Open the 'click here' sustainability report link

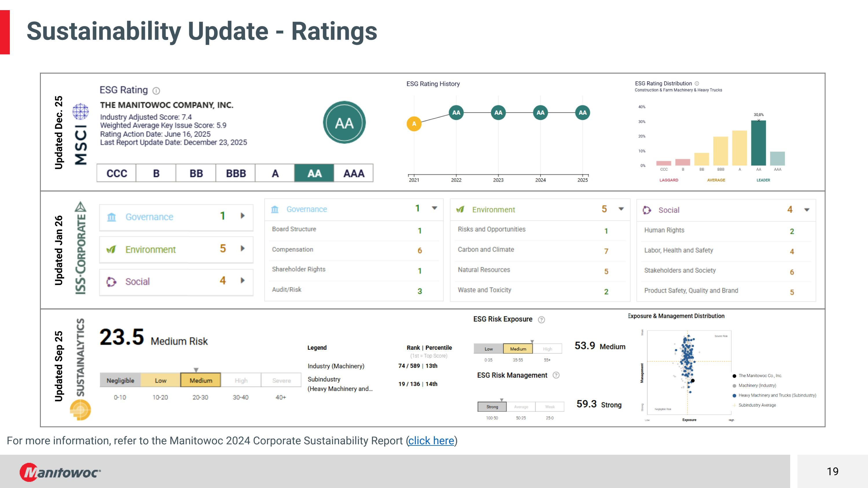coord(431,441)
